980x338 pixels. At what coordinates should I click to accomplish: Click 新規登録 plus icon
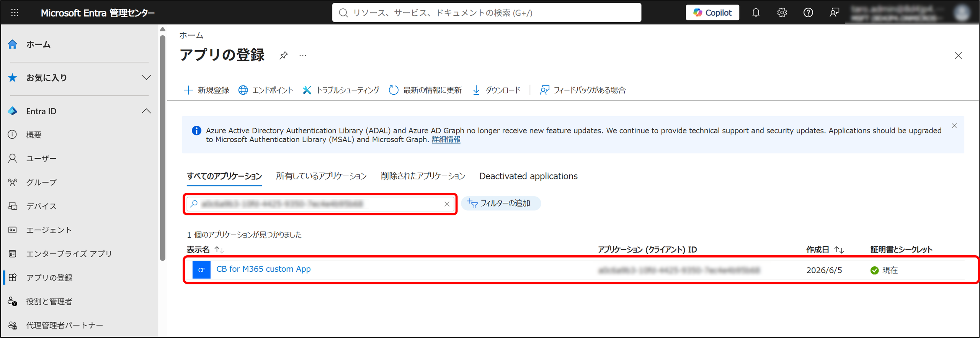pos(188,90)
